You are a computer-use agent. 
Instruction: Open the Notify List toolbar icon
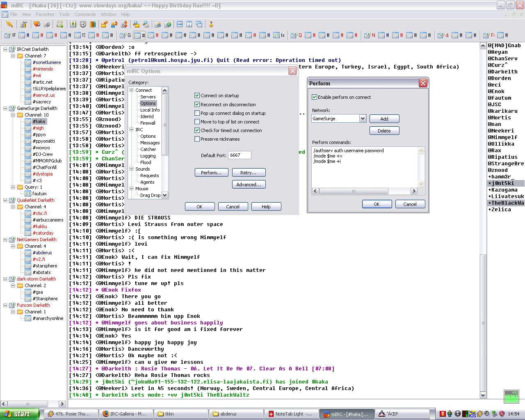click(158, 24)
